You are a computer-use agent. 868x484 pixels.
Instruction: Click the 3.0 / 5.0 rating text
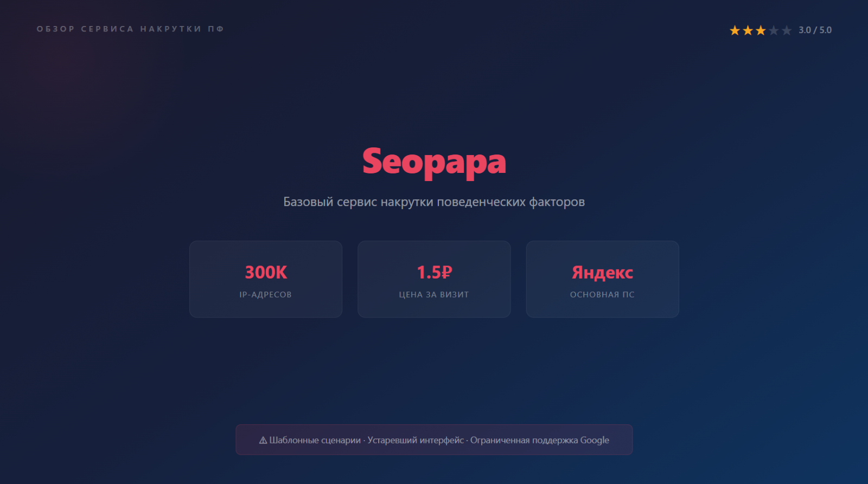[815, 30]
